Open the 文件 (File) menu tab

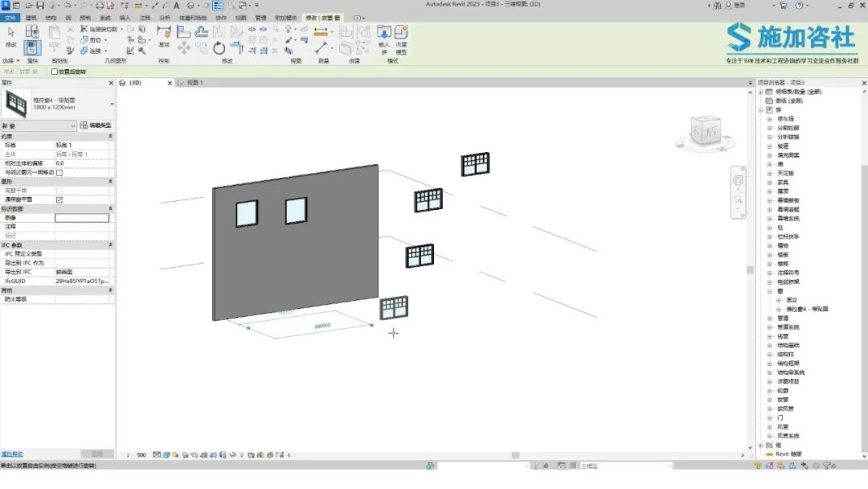[10, 17]
